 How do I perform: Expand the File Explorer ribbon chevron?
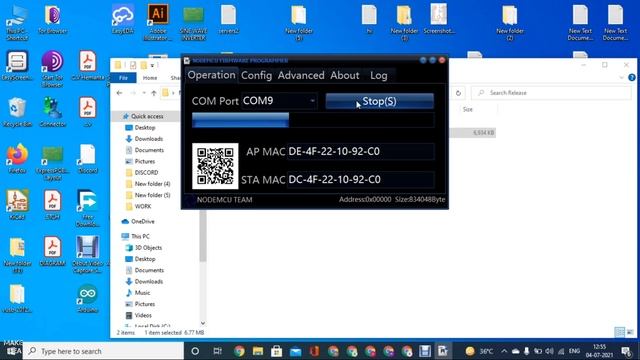pos(621,78)
